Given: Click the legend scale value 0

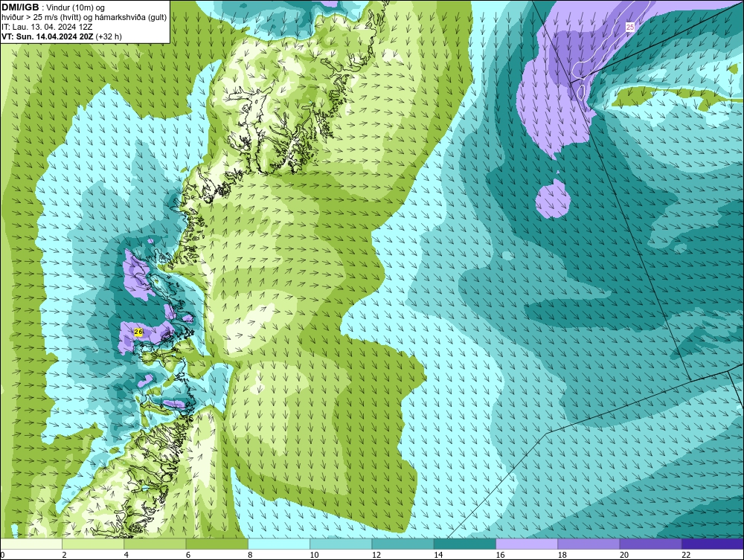Looking at the screenshot, I should coord(2,555).
